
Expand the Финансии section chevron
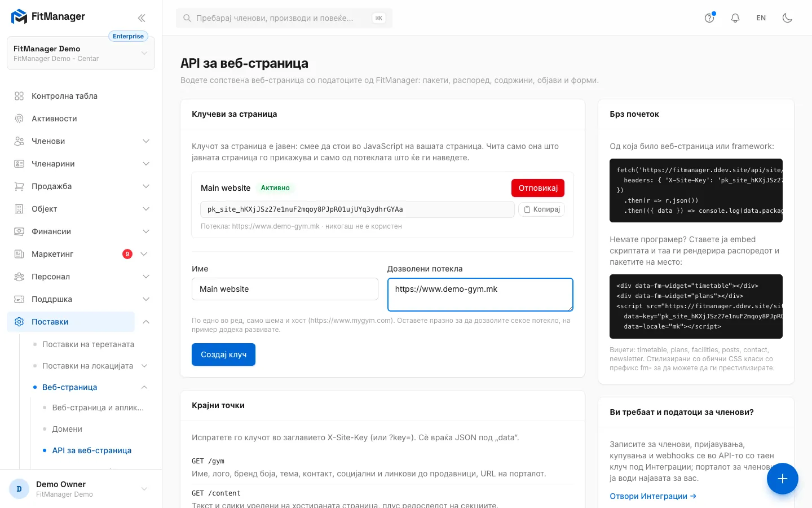tap(146, 231)
